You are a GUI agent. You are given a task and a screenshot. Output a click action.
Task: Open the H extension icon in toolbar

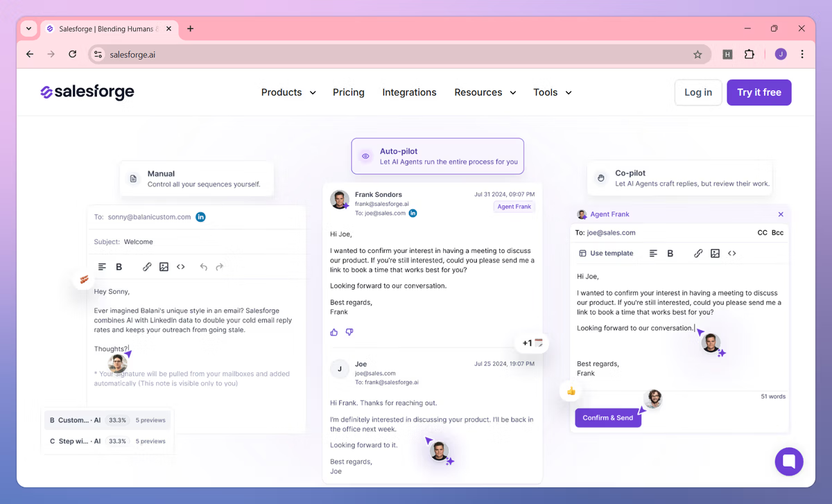(x=727, y=54)
